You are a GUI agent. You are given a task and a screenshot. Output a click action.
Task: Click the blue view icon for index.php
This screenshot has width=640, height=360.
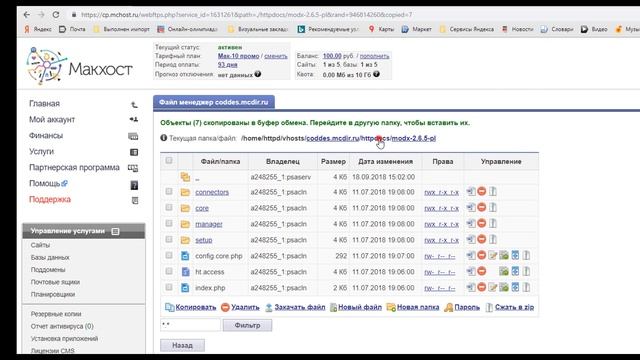515,287
